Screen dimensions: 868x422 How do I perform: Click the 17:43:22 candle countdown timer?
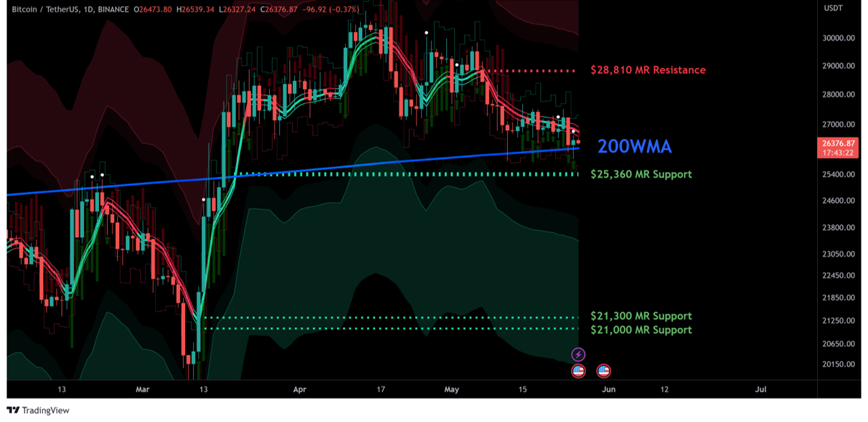(x=839, y=153)
